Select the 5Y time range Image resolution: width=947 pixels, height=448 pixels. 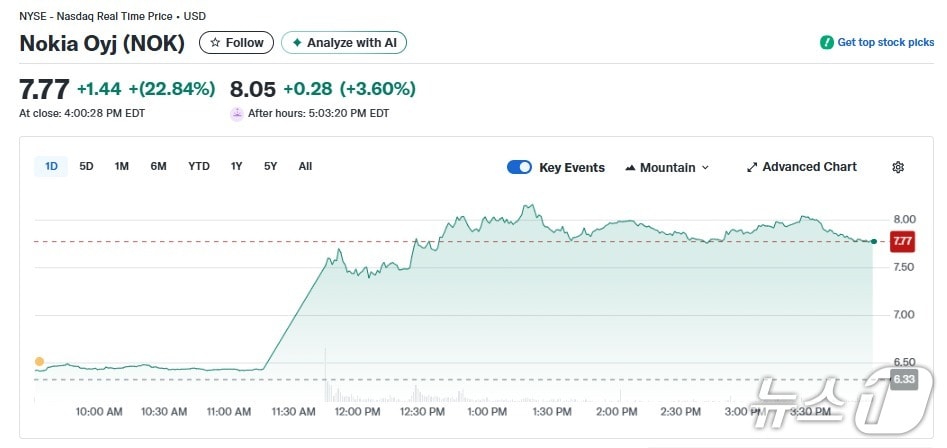click(x=271, y=166)
